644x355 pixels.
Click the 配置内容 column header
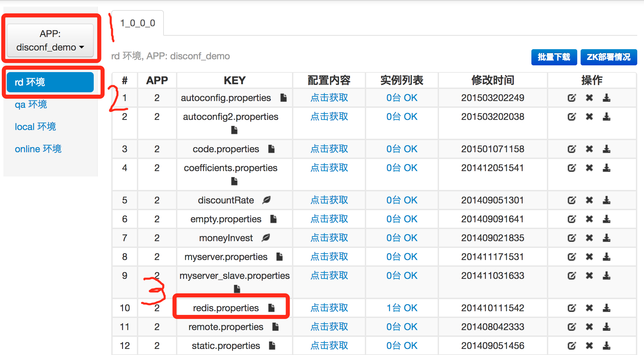coord(329,80)
